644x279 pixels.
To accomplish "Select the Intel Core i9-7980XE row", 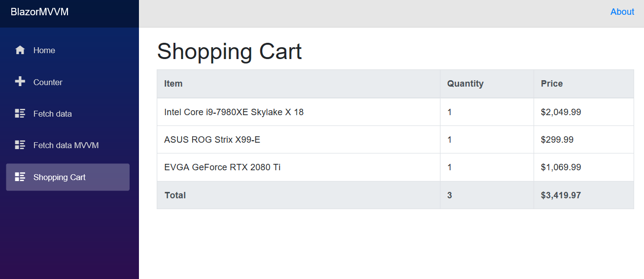I will (234, 112).
